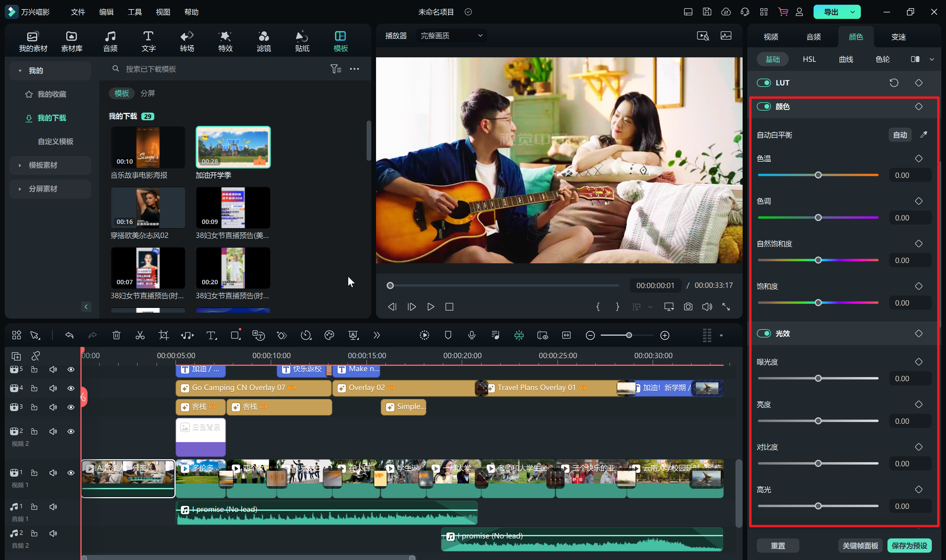Open the 完整画质 quality dropdown
Screen dimensions: 946x560
pos(451,35)
